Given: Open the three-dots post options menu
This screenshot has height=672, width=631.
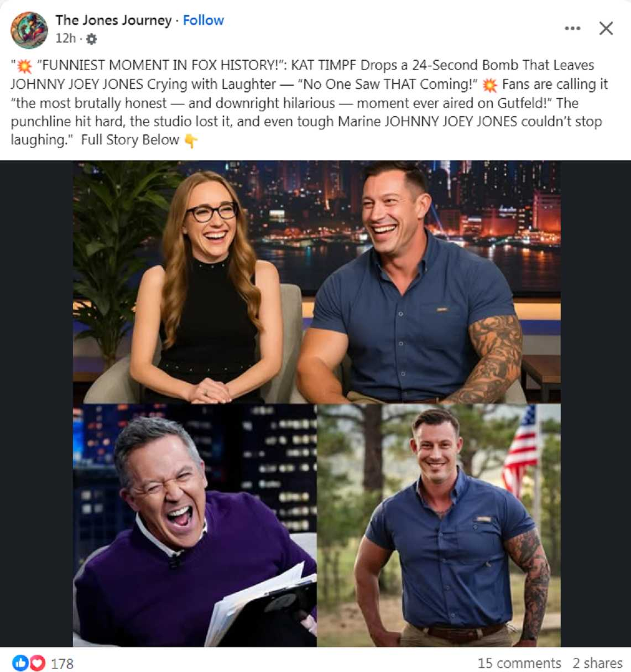Looking at the screenshot, I should tap(572, 28).
